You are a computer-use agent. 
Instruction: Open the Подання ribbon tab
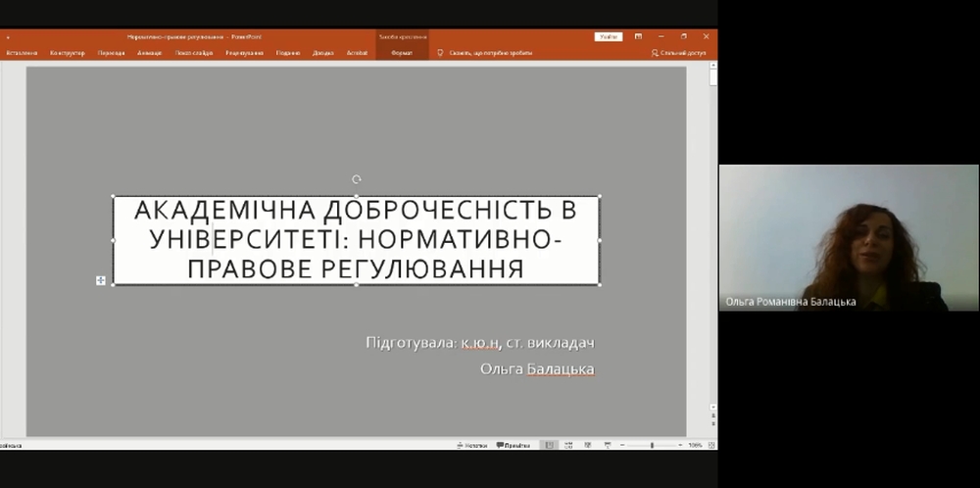coord(288,53)
